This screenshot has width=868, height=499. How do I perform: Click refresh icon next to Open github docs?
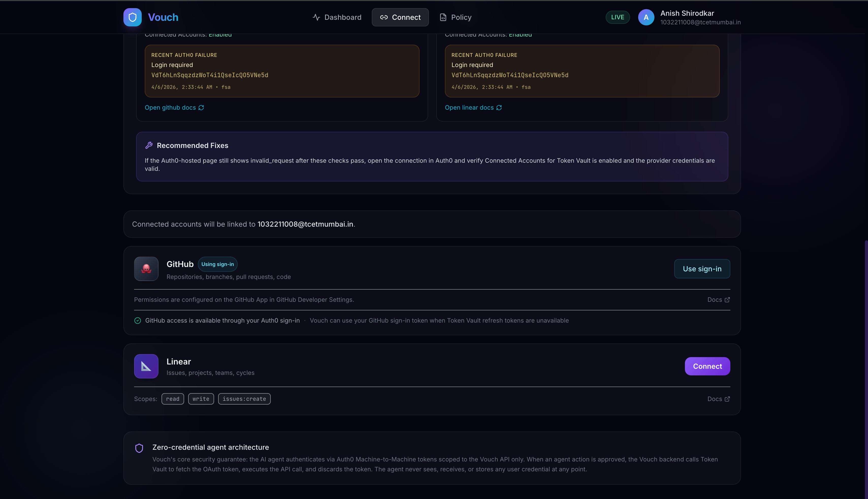pyautogui.click(x=201, y=108)
